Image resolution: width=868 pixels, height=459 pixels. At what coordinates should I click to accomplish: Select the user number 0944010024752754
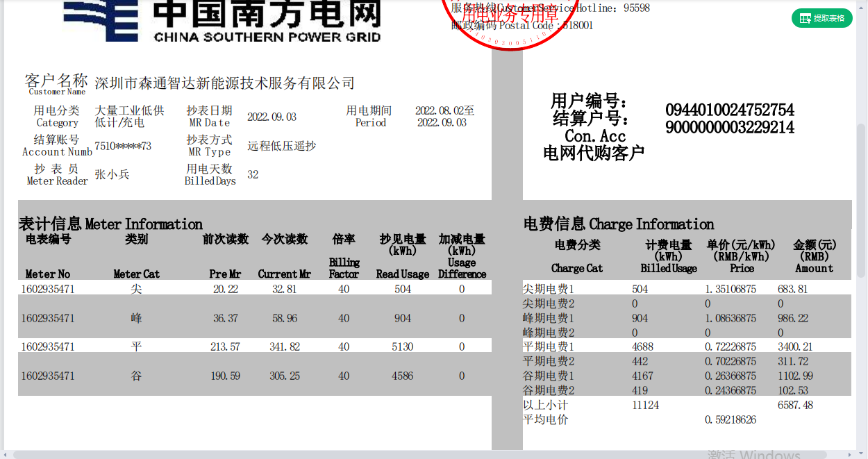[729, 110]
